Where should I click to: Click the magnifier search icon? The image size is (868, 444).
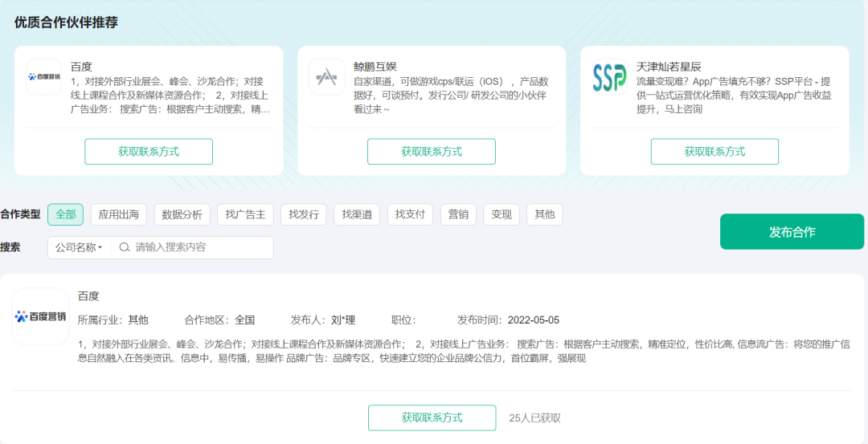point(124,247)
